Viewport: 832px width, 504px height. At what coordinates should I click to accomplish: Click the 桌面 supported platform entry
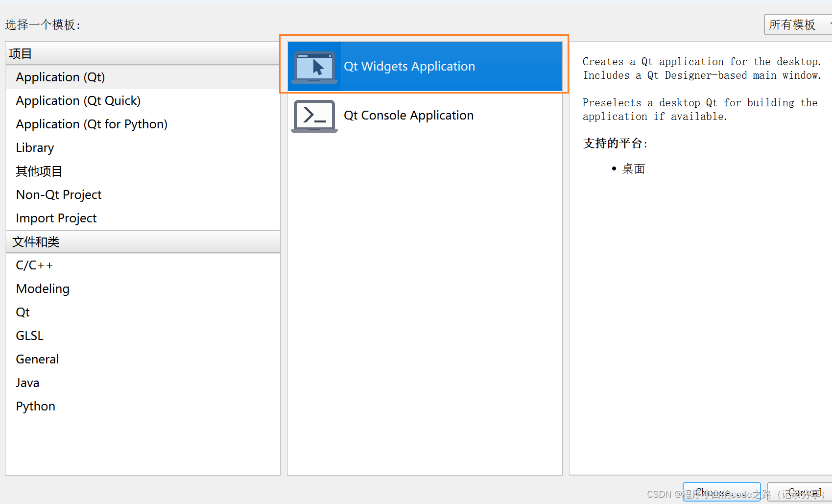click(x=633, y=169)
